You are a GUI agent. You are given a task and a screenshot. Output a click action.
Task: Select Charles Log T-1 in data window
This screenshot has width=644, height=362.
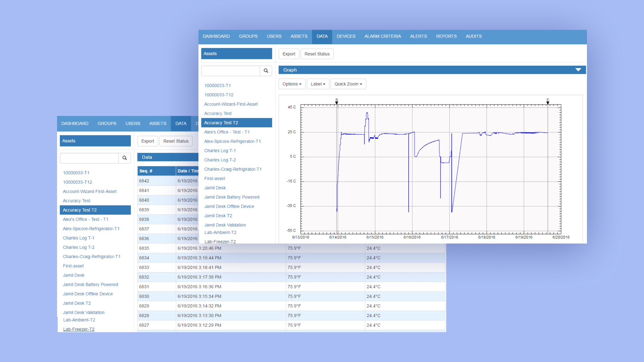point(78,238)
